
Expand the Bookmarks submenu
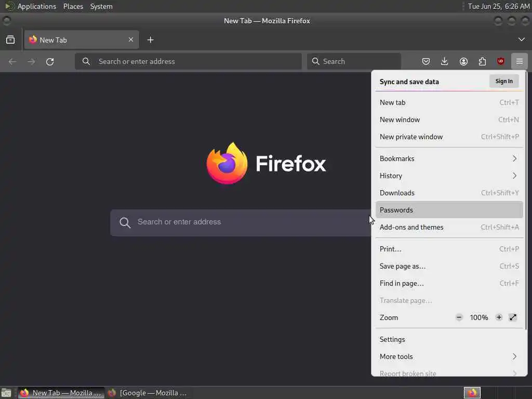coord(449,158)
